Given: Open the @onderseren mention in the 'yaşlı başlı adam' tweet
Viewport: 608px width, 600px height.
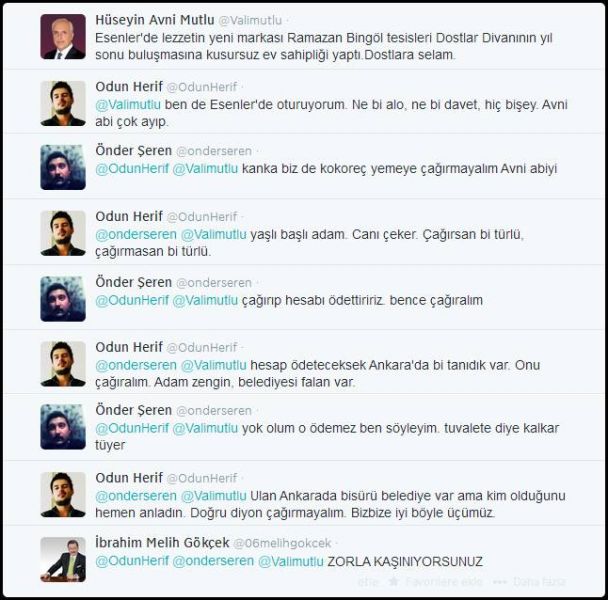Looking at the screenshot, I should tap(136, 234).
